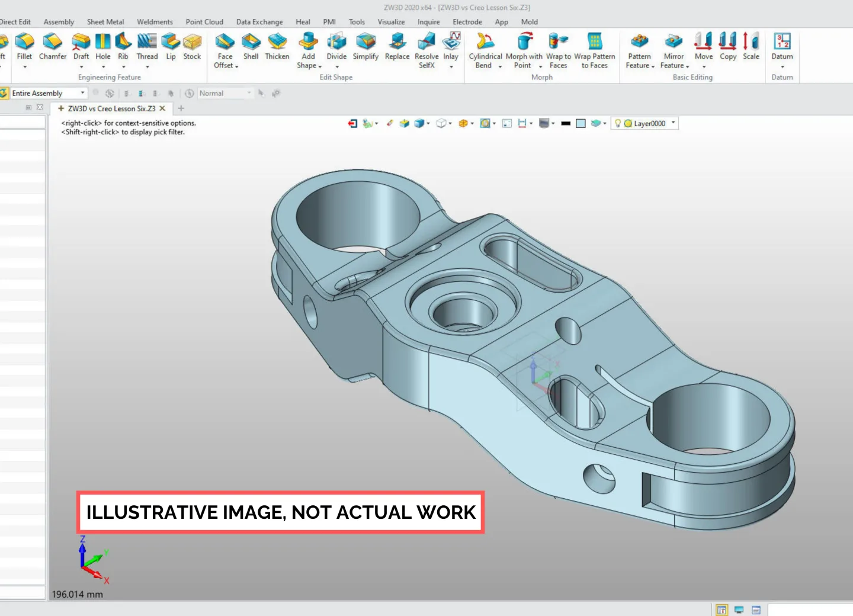Open the Sheet Metal ribbon tab

tap(105, 22)
